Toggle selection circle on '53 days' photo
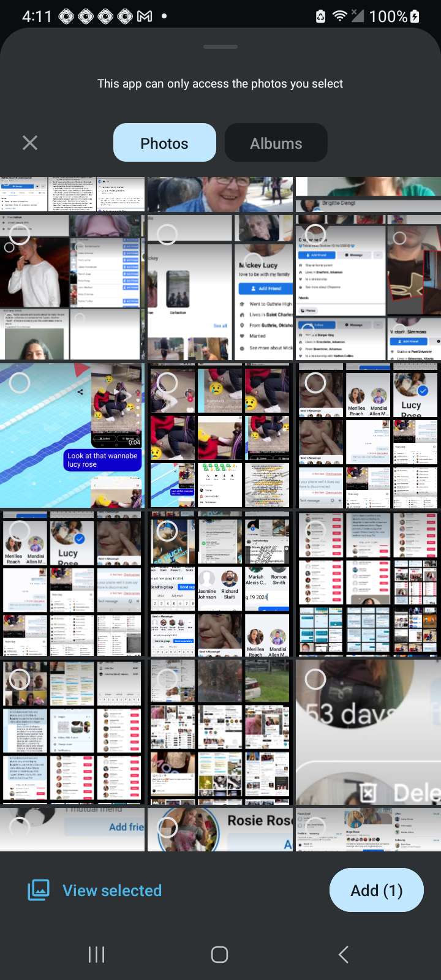Image resolution: width=441 pixels, height=980 pixels. point(315,679)
